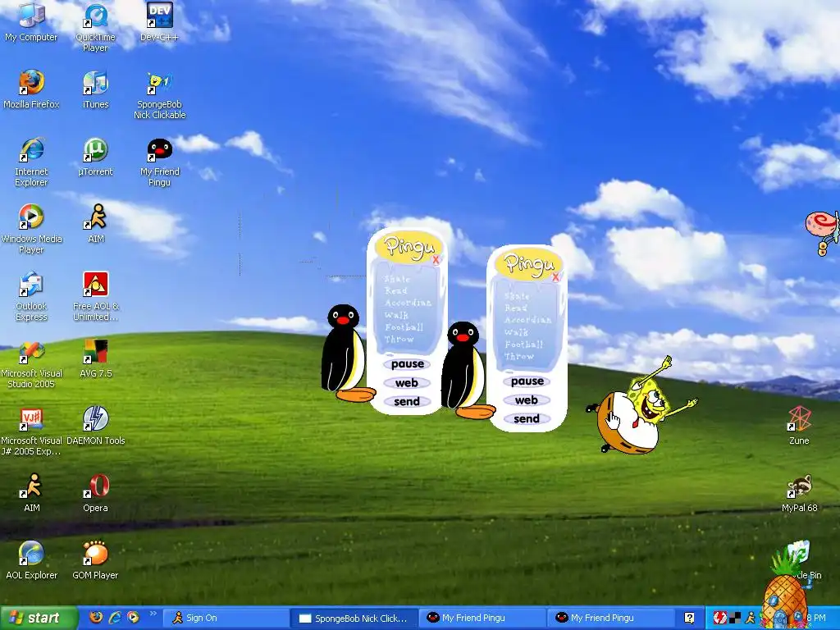Click pause on the right Pingu panel
The height and width of the screenshot is (630, 840).
[x=527, y=381]
